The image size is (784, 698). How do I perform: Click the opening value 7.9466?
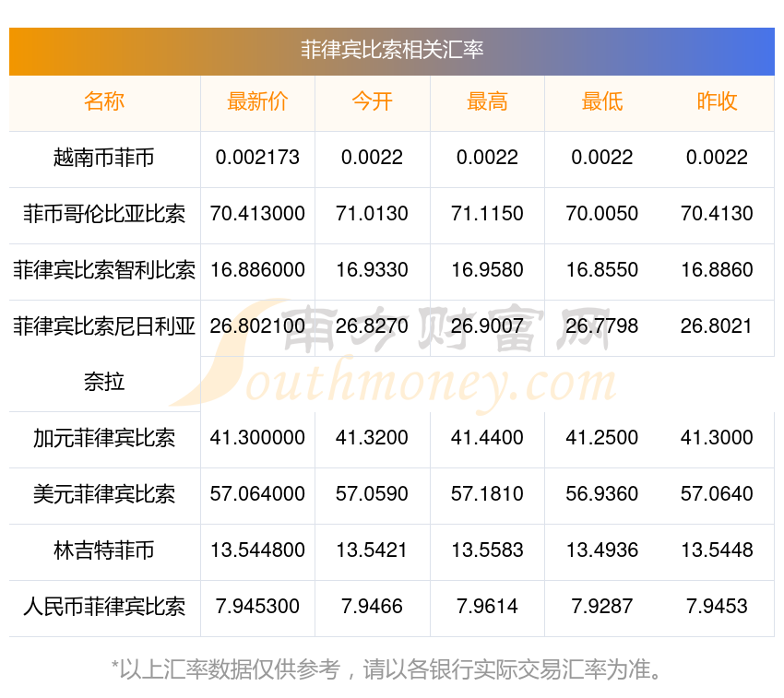point(372,607)
